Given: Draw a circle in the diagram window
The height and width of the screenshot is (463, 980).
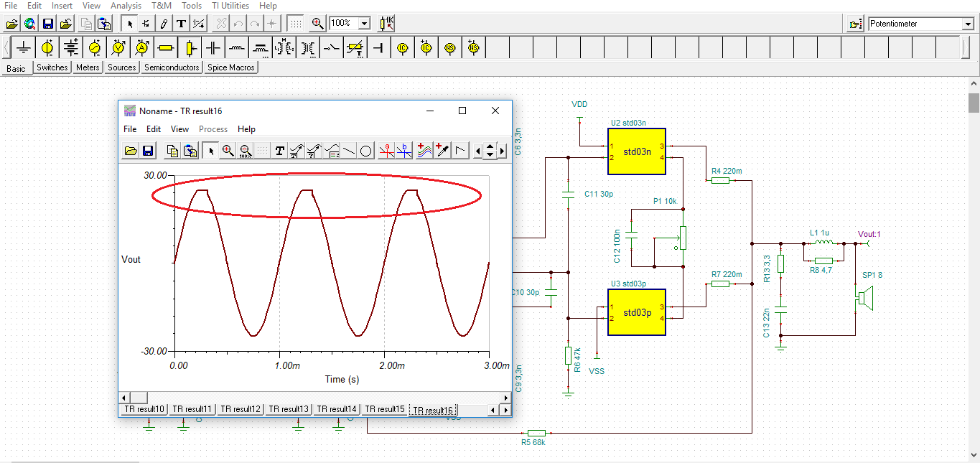Looking at the screenshot, I should click(365, 151).
